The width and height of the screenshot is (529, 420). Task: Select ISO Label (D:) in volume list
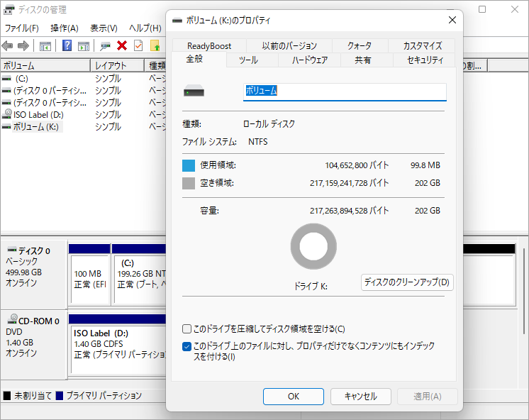pyautogui.click(x=38, y=114)
